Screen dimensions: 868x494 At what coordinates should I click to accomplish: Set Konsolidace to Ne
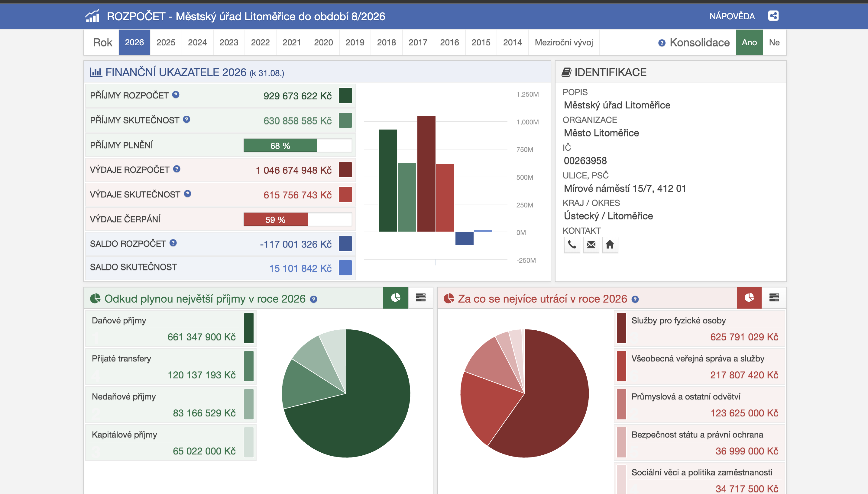click(x=774, y=42)
